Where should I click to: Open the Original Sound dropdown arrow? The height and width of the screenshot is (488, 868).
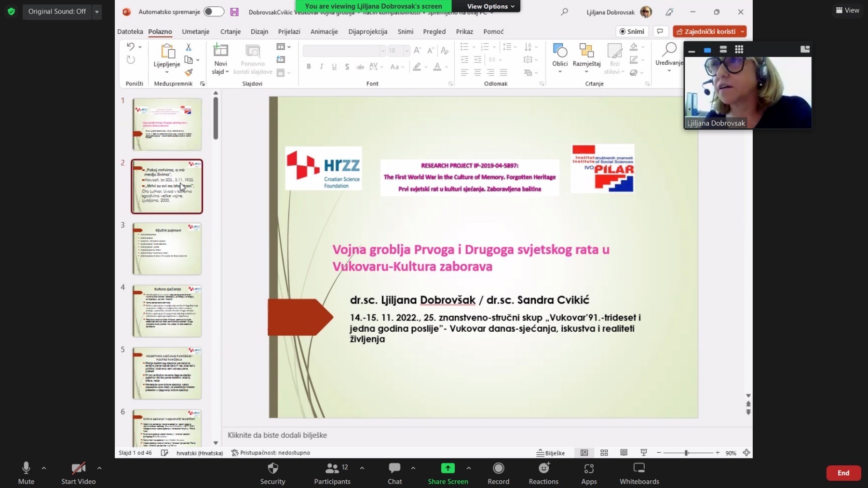[97, 12]
